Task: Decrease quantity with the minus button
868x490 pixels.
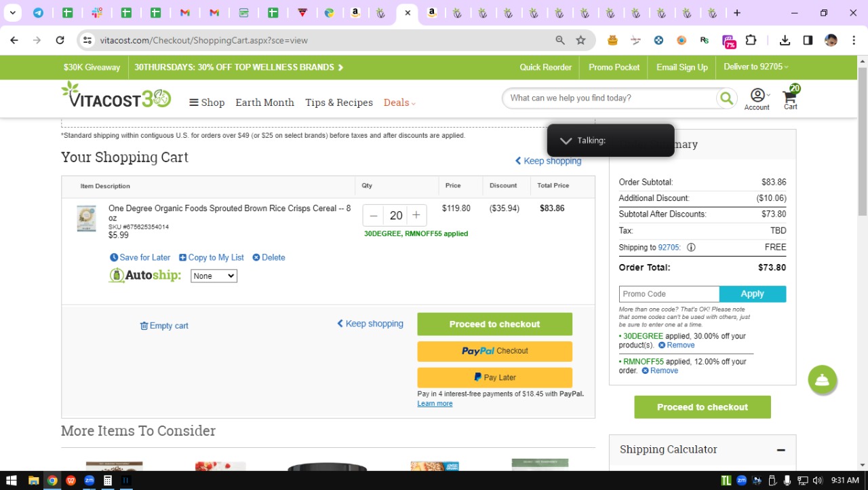Action: point(374,215)
